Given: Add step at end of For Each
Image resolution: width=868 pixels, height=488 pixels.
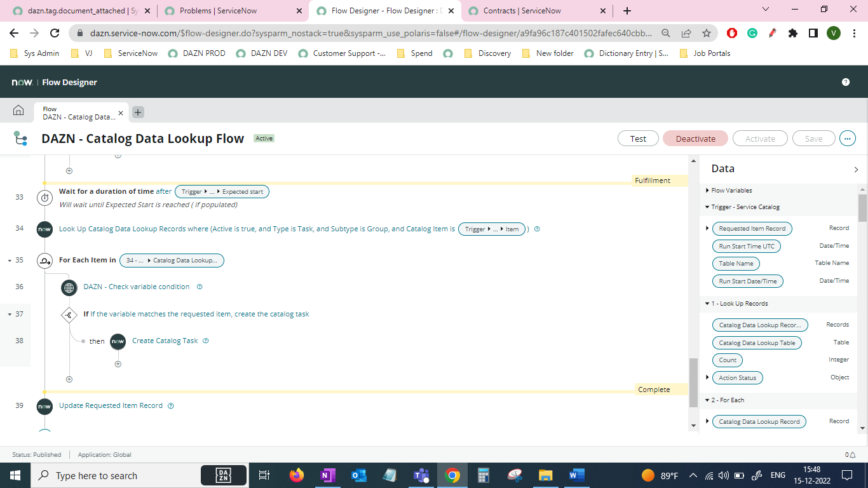Looking at the screenshot, I should [69, 379].
